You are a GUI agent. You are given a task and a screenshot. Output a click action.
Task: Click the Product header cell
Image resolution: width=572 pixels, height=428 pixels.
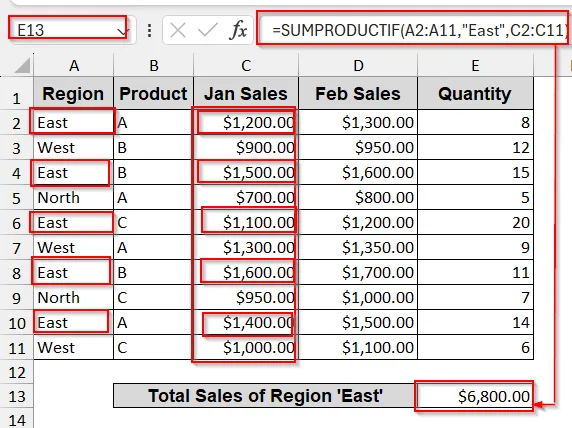coord(154,93)
